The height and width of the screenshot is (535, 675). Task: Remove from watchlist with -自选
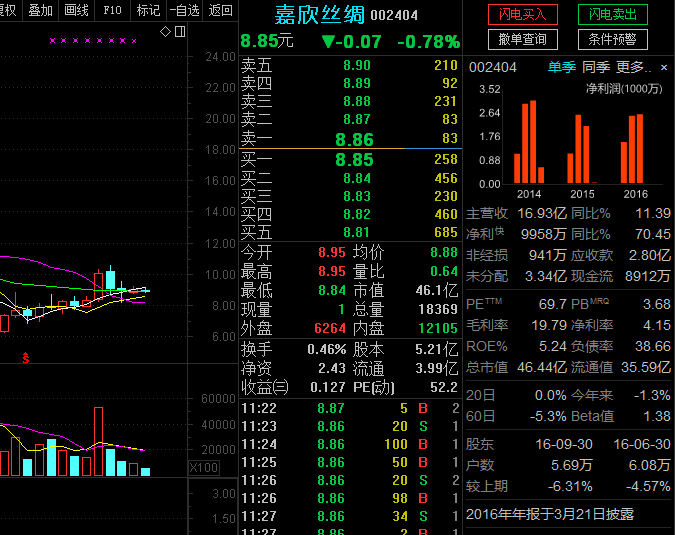pyautogui.click(x=184, y=10)
